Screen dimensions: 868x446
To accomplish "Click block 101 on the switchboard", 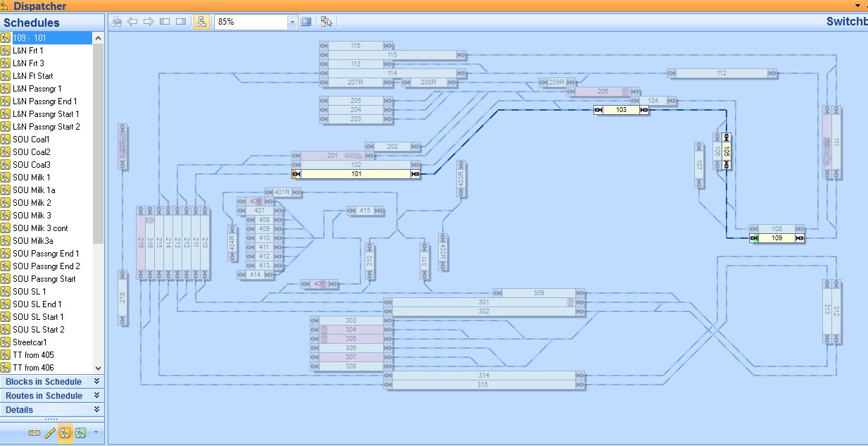I will point(356,174).
